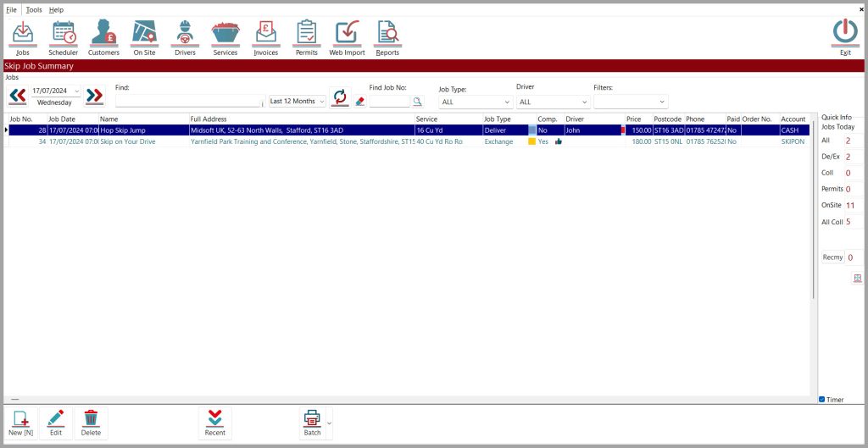Sort by the Job Date column header
The height and width of the screenshot is (448, 868).
pyautogui.click(x=73, y=119)
